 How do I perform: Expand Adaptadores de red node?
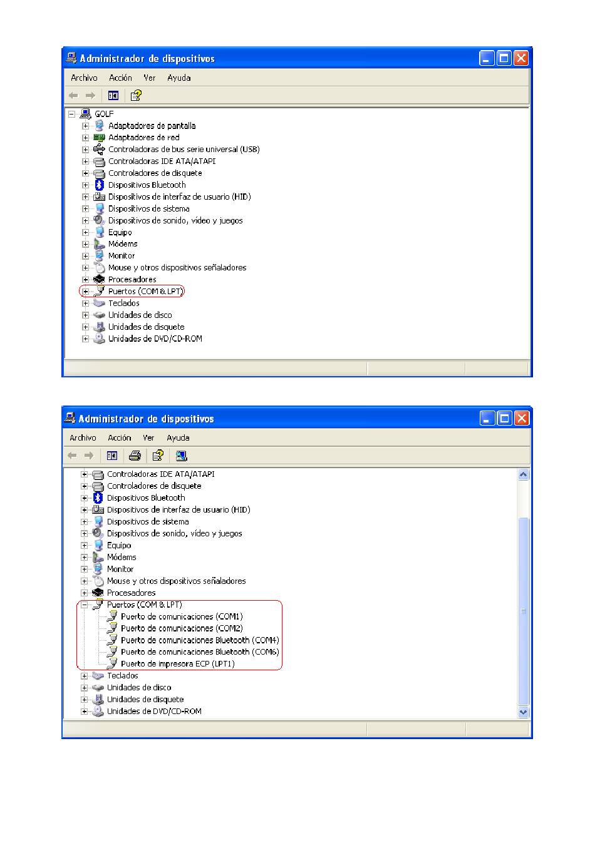(86, 138)
